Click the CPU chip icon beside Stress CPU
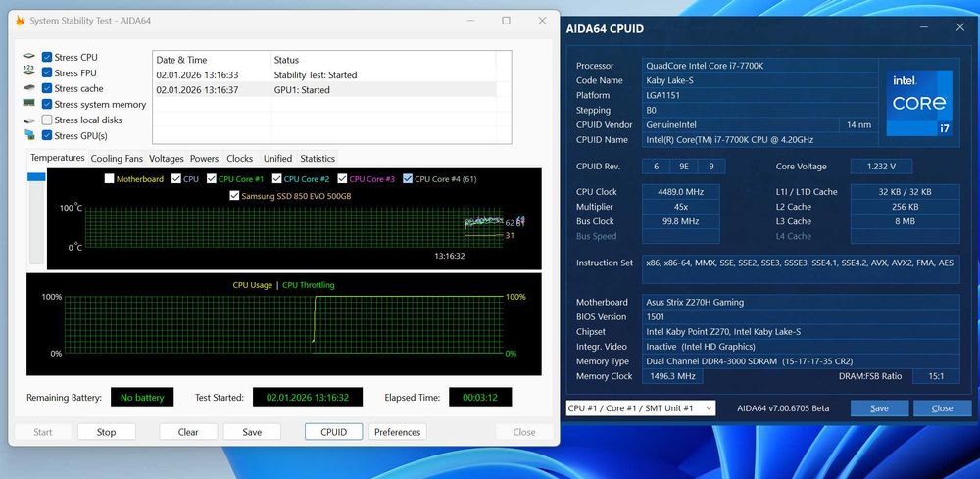980x479 pixels. coord(28,57)
